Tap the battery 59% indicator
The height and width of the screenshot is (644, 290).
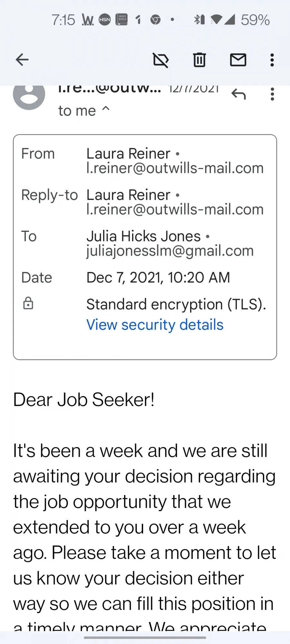pos(255,20)
